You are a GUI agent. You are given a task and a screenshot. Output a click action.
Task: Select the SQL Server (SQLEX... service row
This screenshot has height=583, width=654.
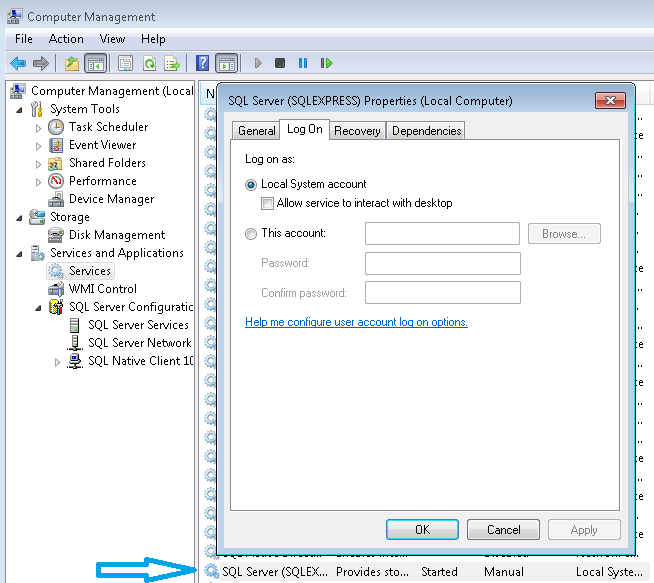[x=426, y=572]
